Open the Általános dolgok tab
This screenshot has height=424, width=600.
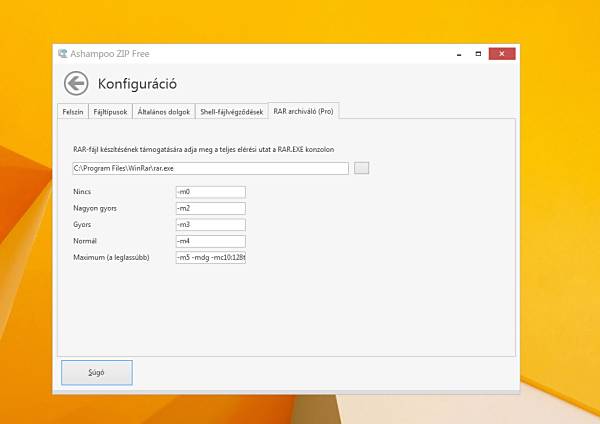click(x=164, y=112)
